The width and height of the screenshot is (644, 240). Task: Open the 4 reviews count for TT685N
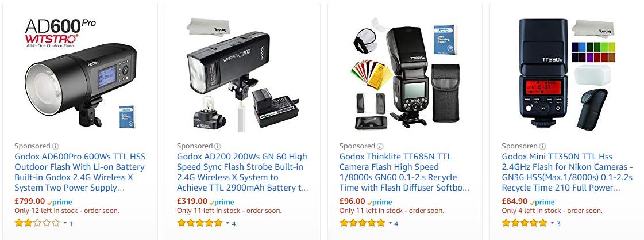[396, 224]
